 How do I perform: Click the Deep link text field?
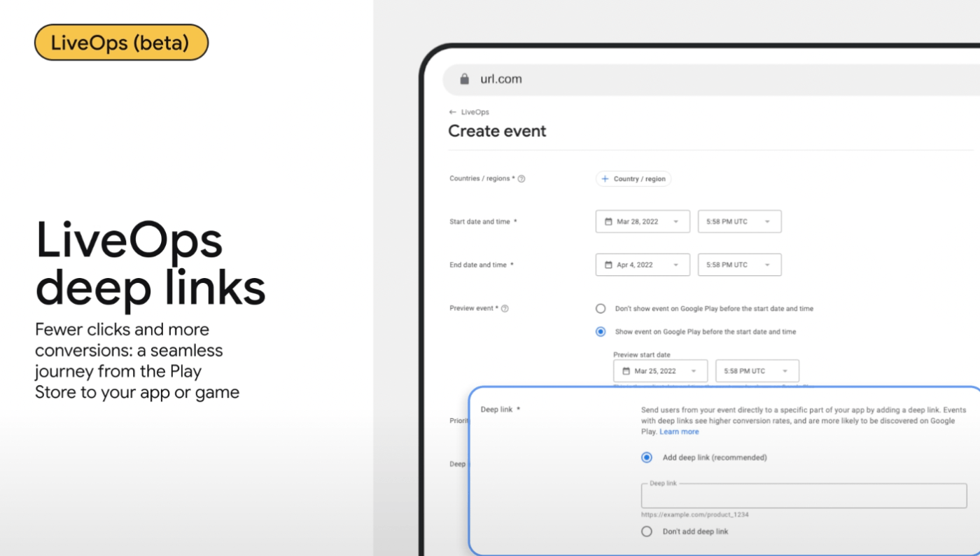click(x=804, y=495)
